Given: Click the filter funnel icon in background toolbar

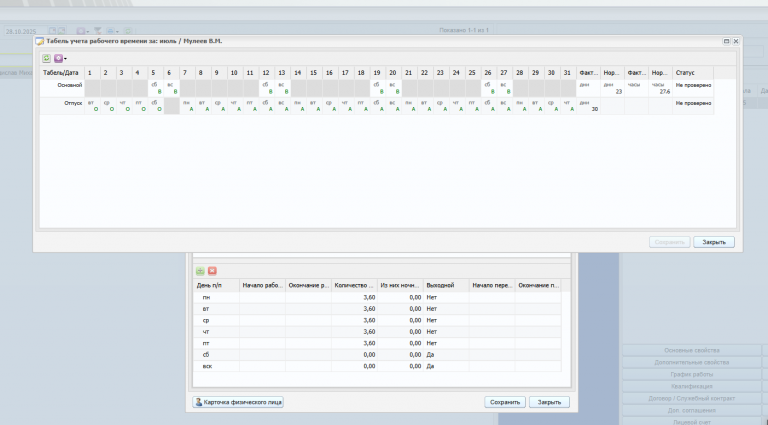Looking at the screenshot, I should (97, 31).
